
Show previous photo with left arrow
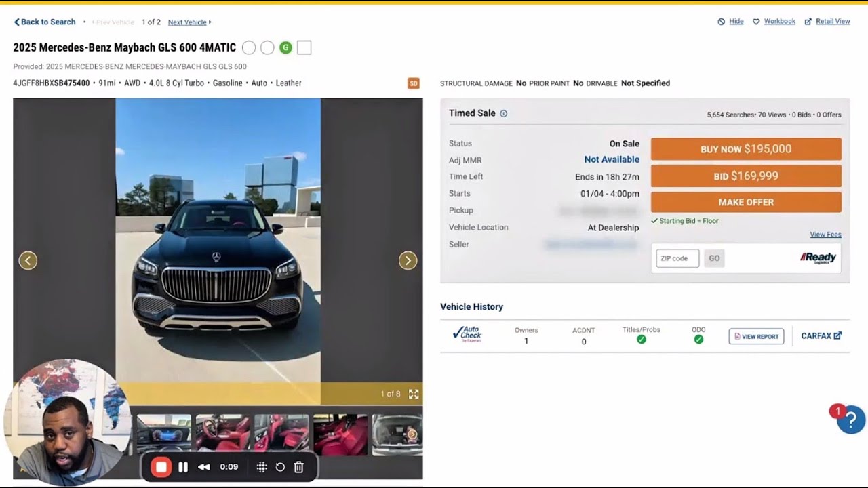(28, 260)
